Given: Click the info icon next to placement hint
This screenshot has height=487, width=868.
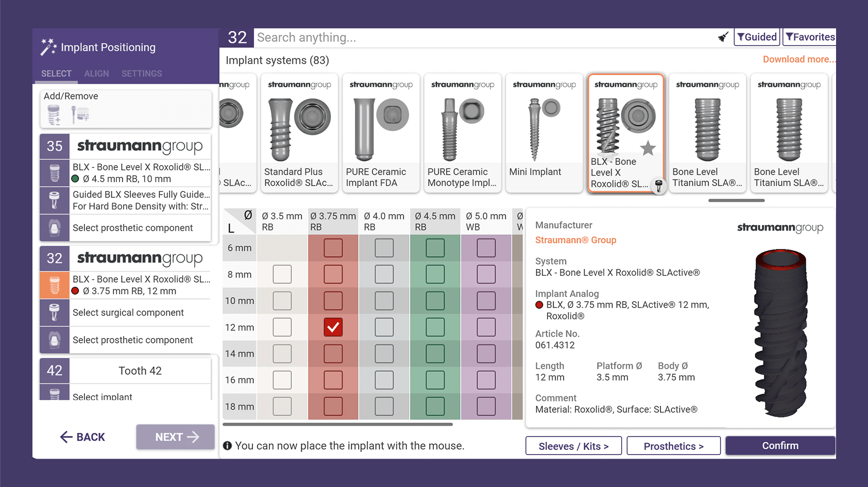Looking at the screenshot, I should [x=227, y=446].
